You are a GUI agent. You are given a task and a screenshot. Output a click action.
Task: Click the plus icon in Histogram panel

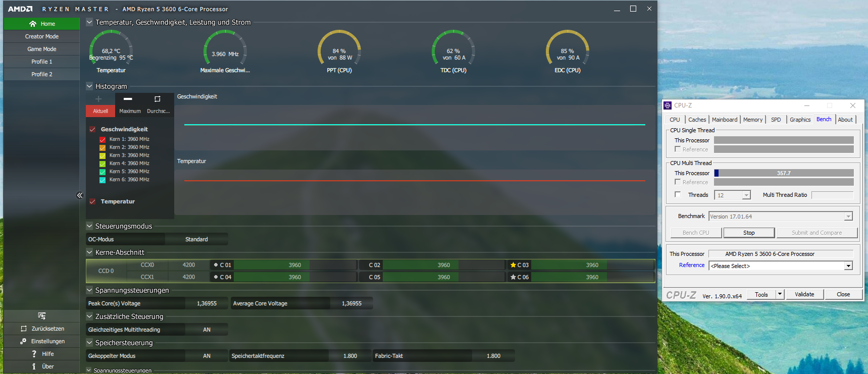(x=98, y=99)
